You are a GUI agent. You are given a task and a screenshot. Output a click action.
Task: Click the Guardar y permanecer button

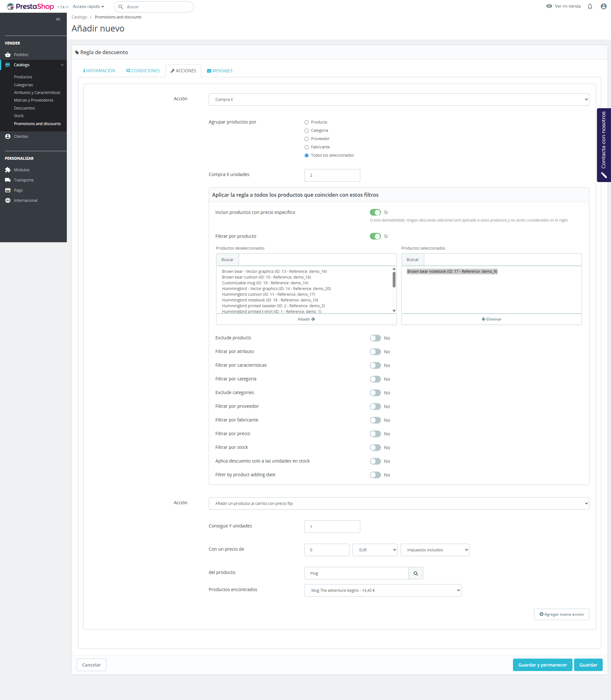542,665
